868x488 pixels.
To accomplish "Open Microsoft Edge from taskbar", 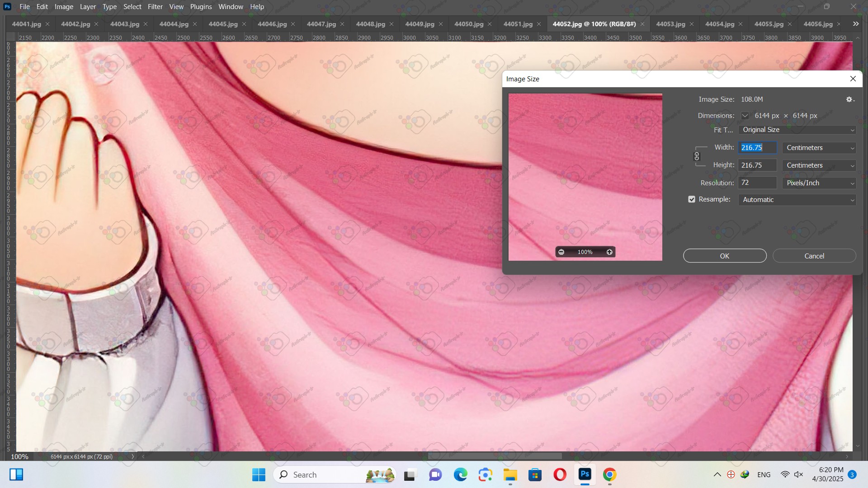I will [x=460, y=474].
